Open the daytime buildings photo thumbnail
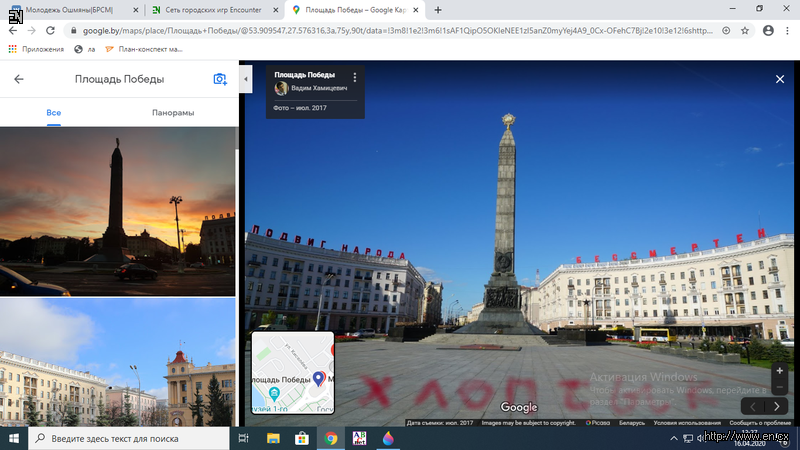Screen dimensions: 800x450 tap(118, 363)
